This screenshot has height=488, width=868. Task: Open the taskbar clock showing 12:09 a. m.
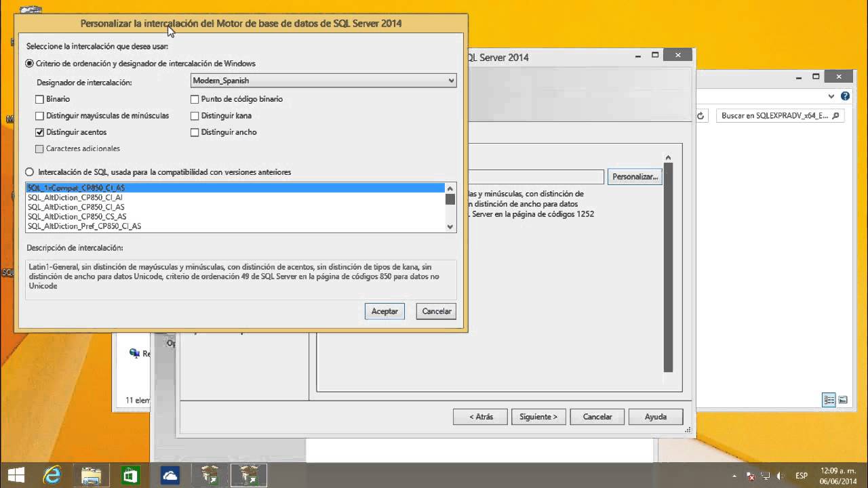point(837,475)
